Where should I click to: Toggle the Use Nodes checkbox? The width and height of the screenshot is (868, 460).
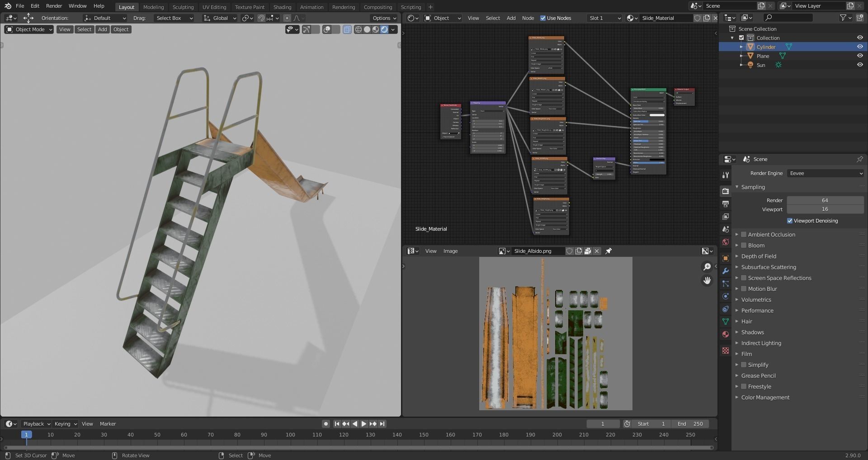(543, 18)
